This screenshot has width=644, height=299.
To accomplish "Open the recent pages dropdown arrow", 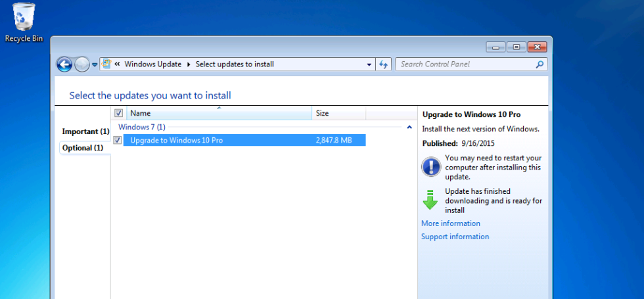I will [x=95, y=64].
